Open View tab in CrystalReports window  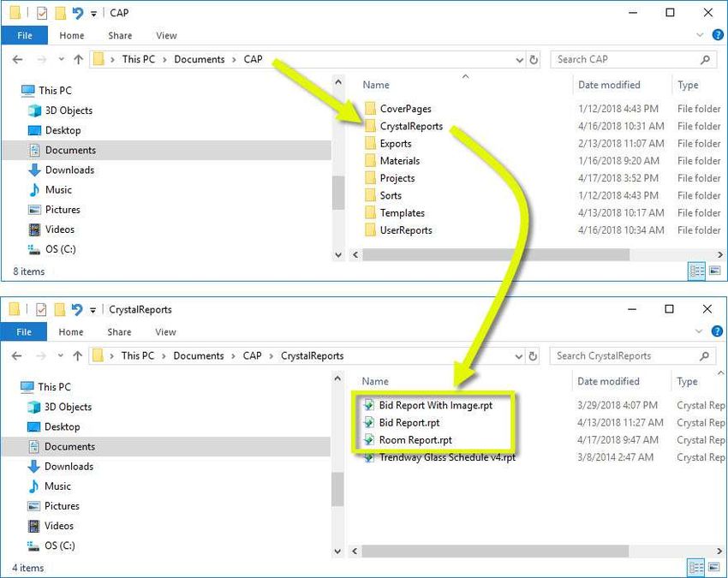[x=165, y=332]
